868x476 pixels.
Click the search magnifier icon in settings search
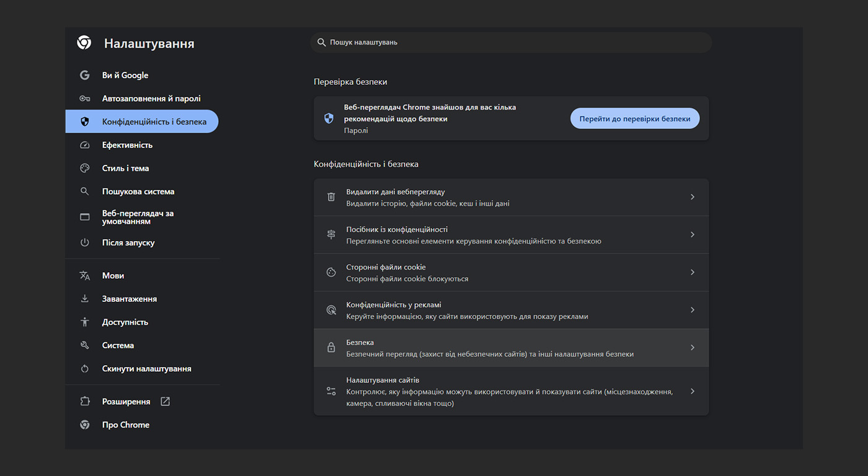[321, 42]
